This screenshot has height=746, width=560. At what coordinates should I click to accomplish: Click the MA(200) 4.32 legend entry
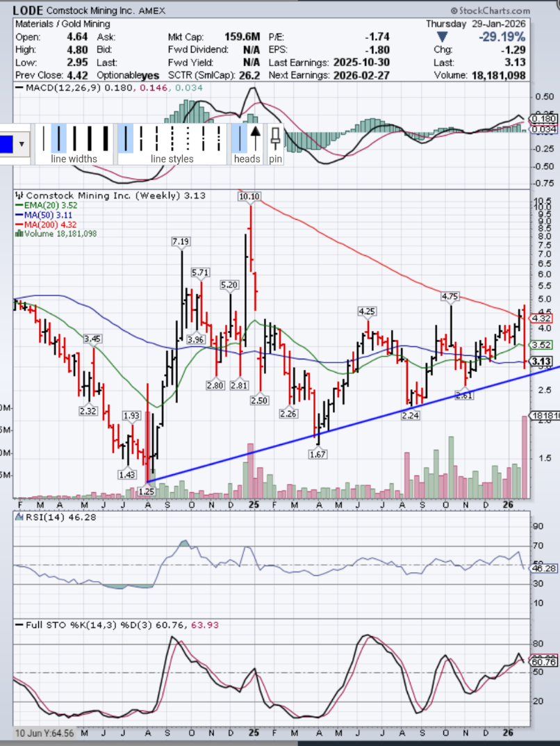click(x=46, y=225)
